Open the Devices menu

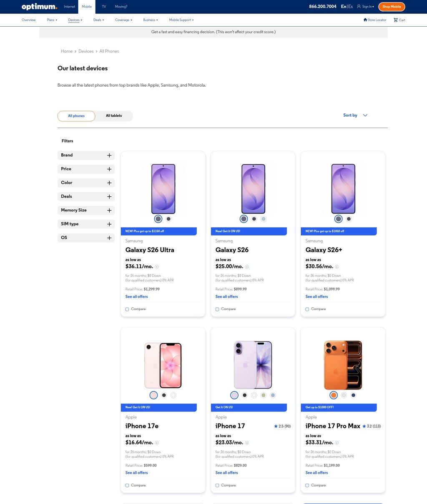(x=75, y=20)
